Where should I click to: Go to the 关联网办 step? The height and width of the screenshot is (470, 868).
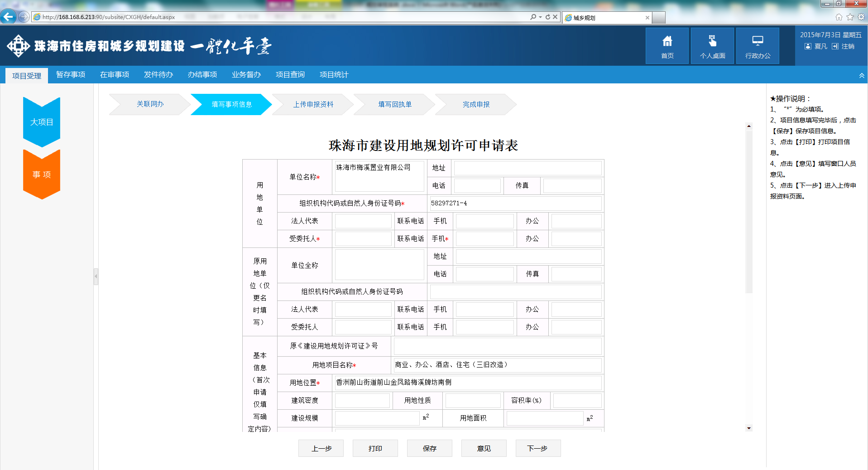pyautogui.click(x=150, y=104)
